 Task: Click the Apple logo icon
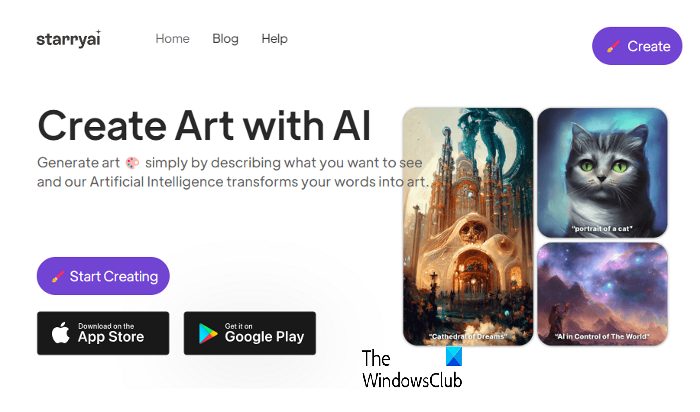[61, 333]
